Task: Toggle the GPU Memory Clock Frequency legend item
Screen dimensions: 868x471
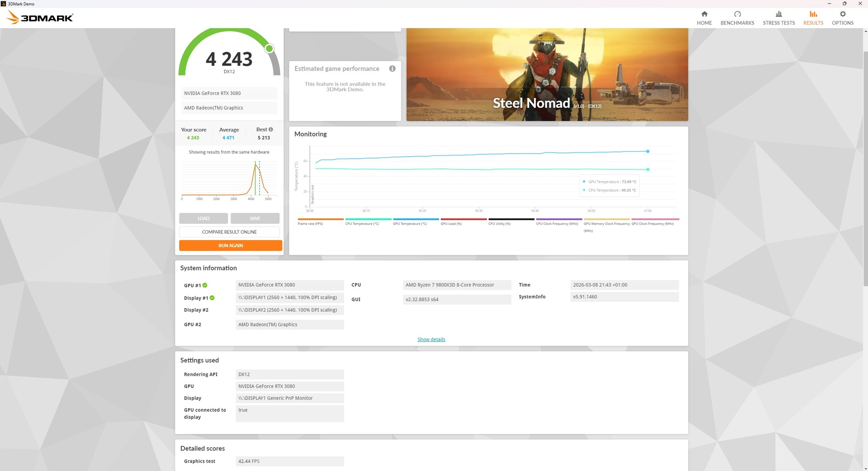Action: tap(607, 225)
